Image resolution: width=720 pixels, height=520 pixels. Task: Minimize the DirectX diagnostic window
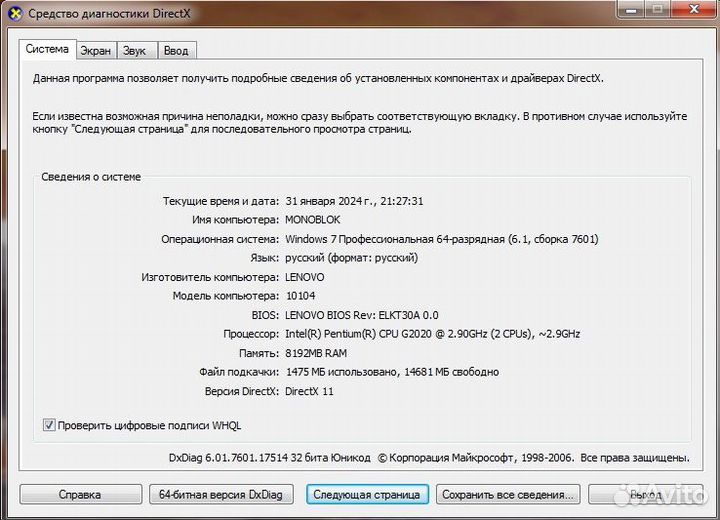(x=632, y=10)
